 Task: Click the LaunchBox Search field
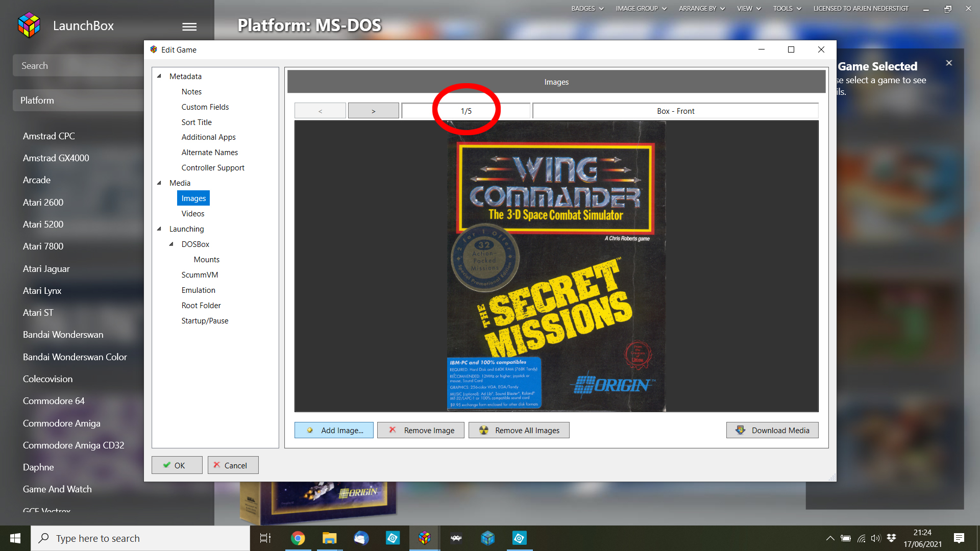(78, 66)
